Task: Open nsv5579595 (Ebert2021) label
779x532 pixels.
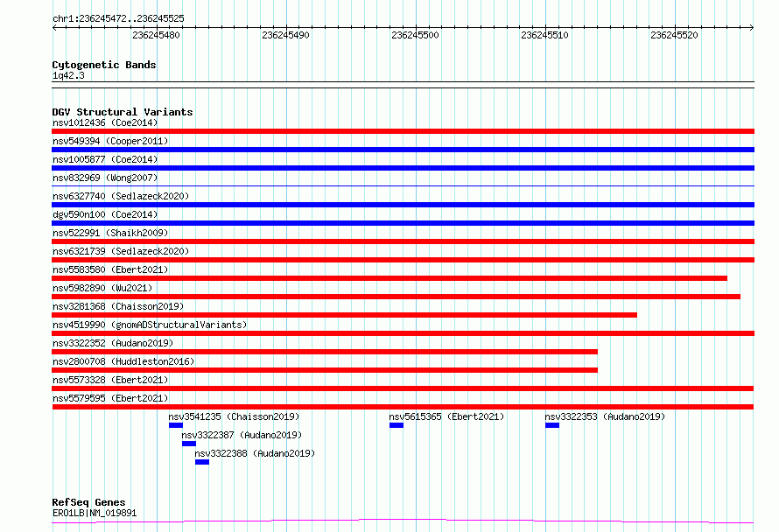Action: [x=110, y=398]
